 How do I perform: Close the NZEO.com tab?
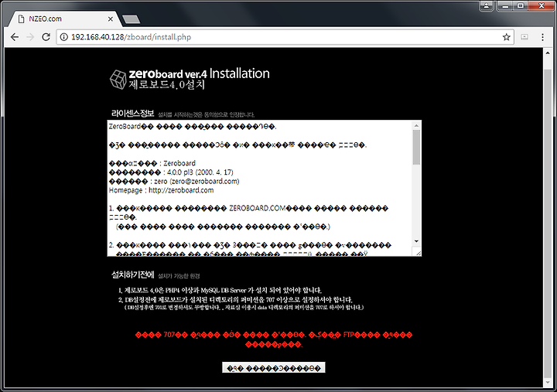(x=111, y=19)
